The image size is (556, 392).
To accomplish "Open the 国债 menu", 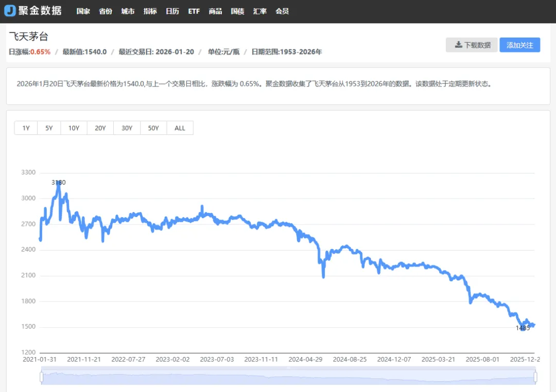I will [237, 11].
